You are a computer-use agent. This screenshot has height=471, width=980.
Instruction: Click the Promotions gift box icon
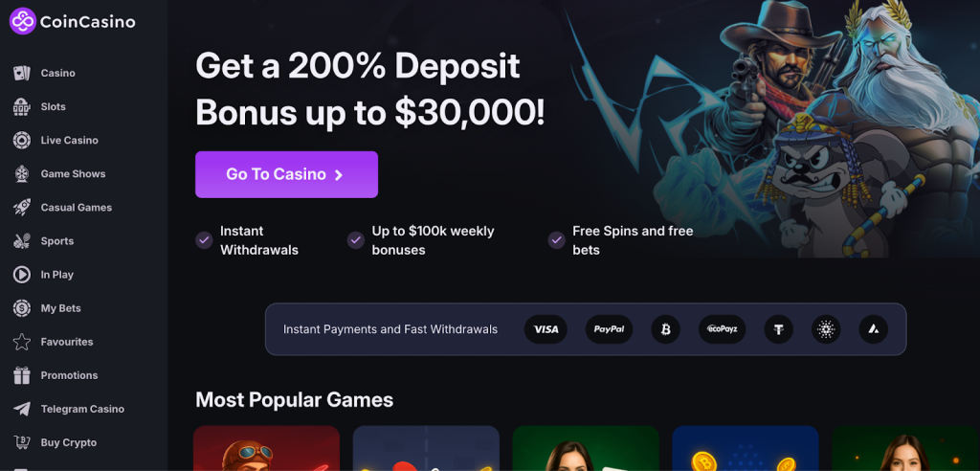tap(22, 375)
